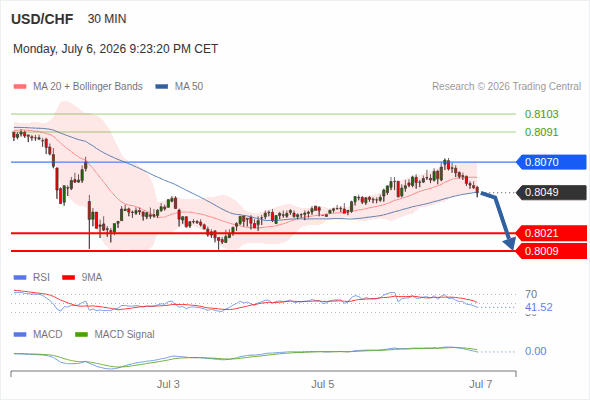The width and height of the screenshot is (590, 400).
Task: Click the MACD blue legend swatch
Action: (x=20, y=335)
